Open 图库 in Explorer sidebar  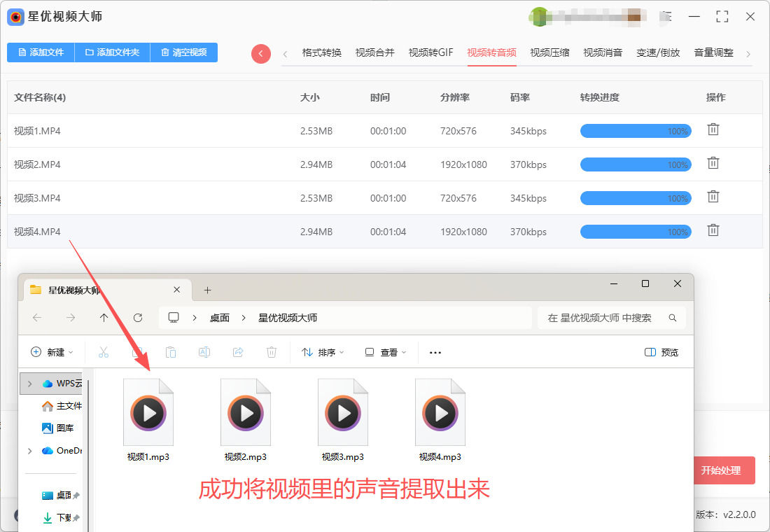click(x=58, y=428)
